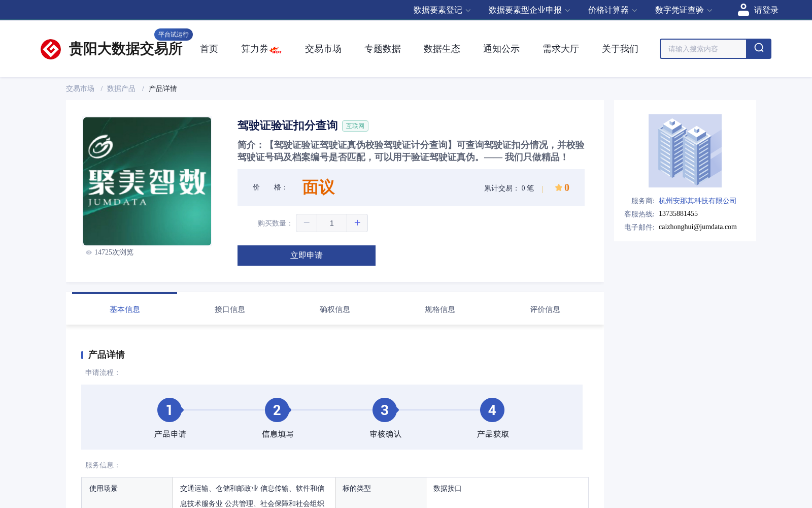Click the eye icon beside 14725次浏览

(x=89, y=252)
